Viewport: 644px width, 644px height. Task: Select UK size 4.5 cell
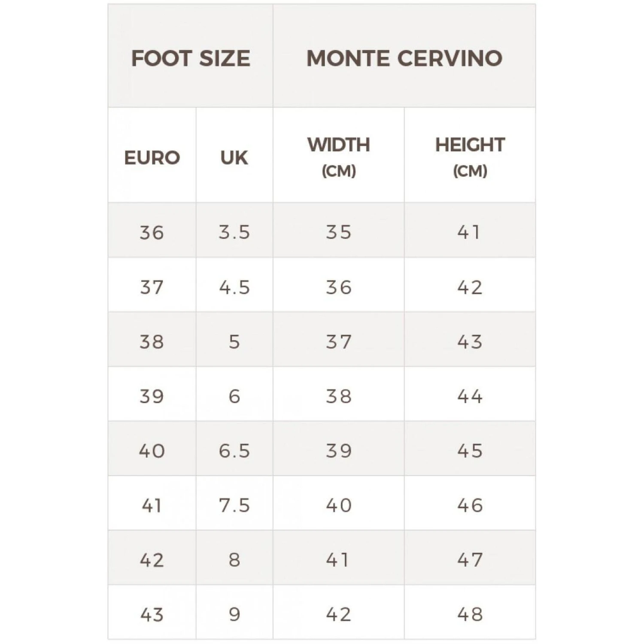234,287
